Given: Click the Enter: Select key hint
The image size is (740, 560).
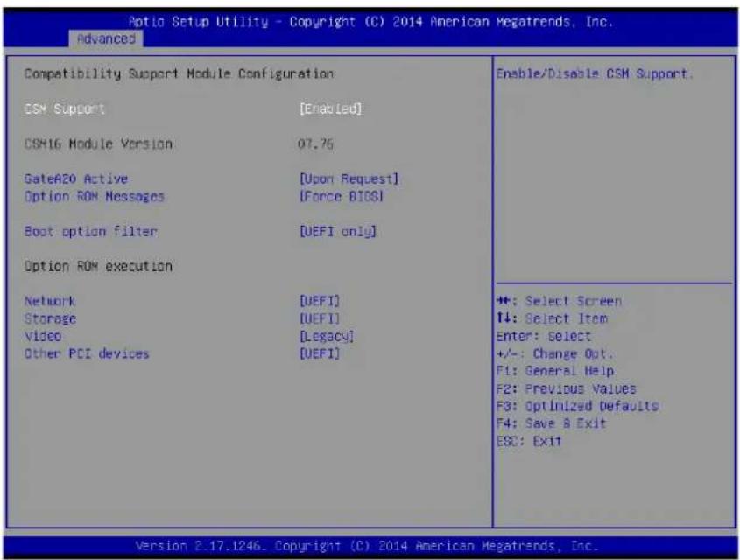Looking at the screenshot, I should (x=544, y=336).
